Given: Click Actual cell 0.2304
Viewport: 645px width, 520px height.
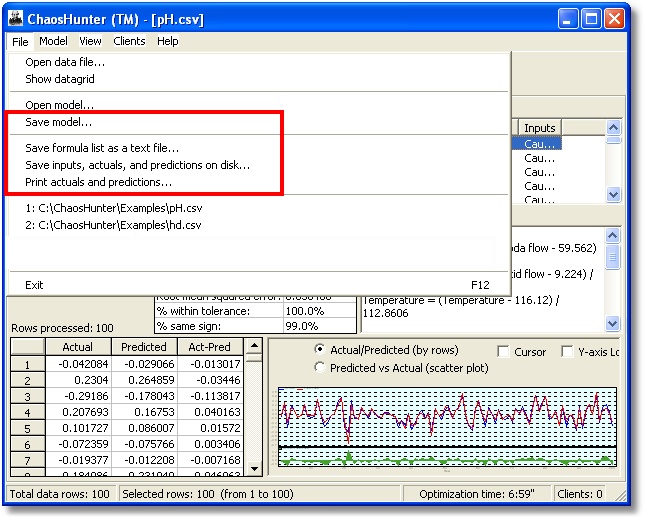Looking at the screenshot, I should tap(78, 380).
